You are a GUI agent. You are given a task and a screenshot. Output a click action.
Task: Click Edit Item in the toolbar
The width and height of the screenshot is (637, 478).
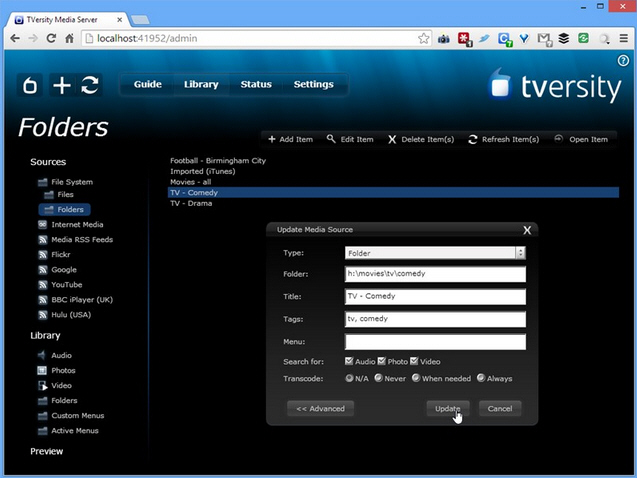point(350,139)
